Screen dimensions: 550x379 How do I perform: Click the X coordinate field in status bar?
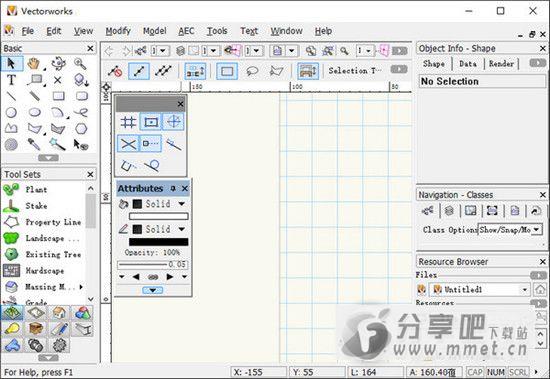tap(259, 372)
